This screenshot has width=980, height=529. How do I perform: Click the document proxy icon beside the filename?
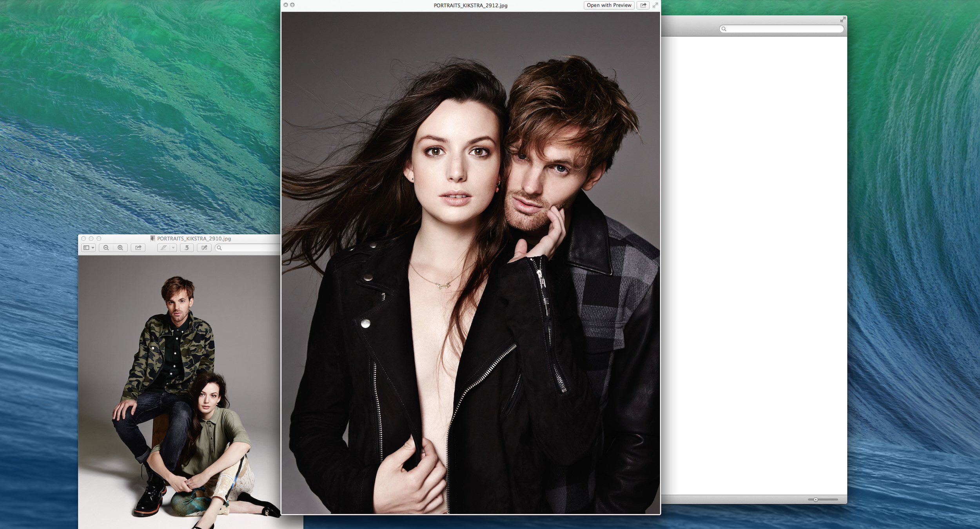click(152, 239)
